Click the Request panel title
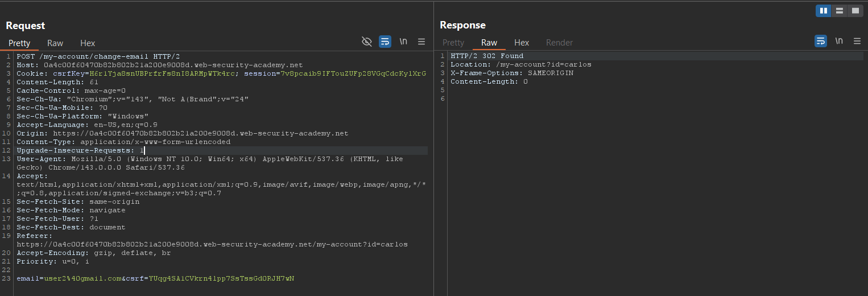868x296 pixels. (26, 26)
